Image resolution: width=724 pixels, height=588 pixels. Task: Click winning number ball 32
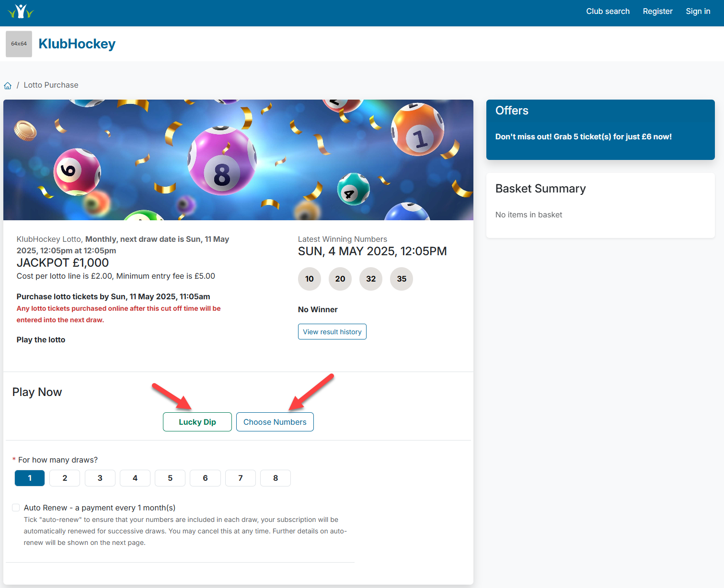(371, 279)
